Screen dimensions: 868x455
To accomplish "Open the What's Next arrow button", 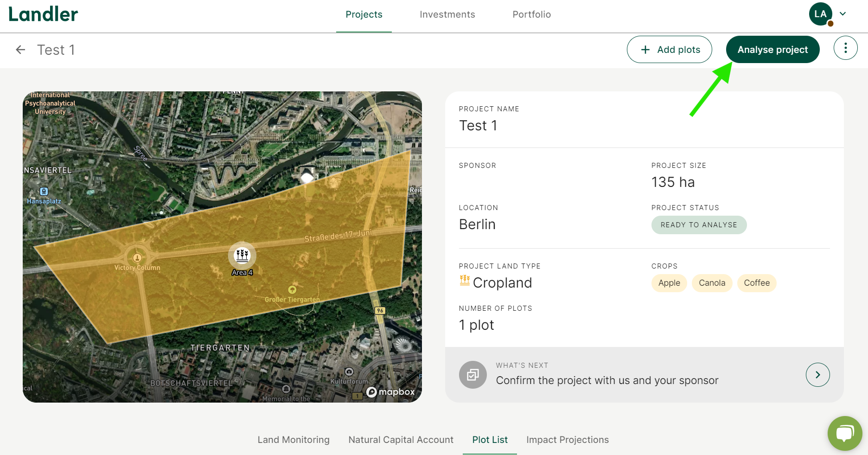I will click(x=817, y=374).
